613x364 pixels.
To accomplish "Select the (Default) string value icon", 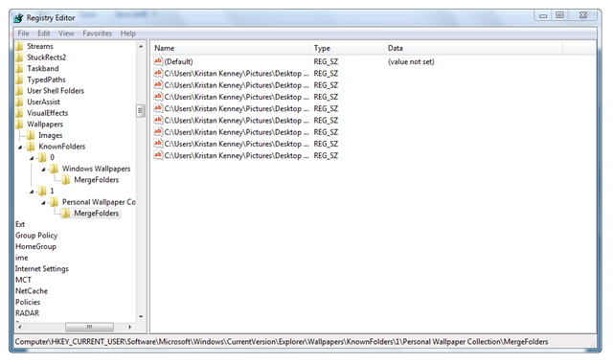I will (158, 61).
